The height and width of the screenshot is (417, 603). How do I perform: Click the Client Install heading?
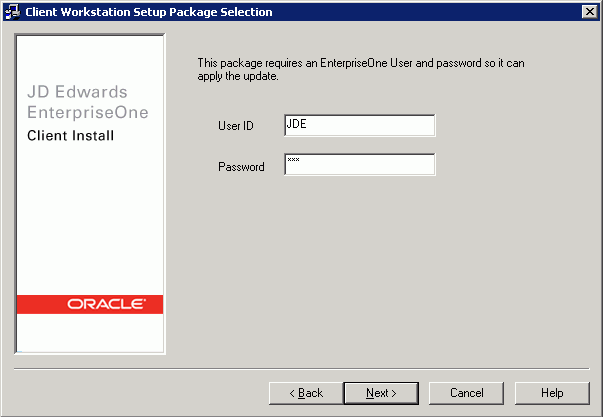click(70, 135)
